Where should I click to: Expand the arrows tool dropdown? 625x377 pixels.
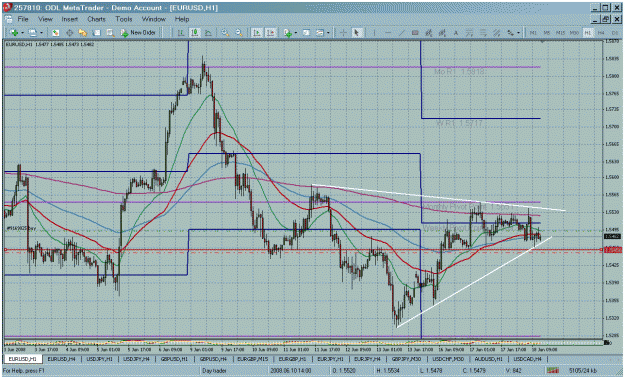[518, 33]
